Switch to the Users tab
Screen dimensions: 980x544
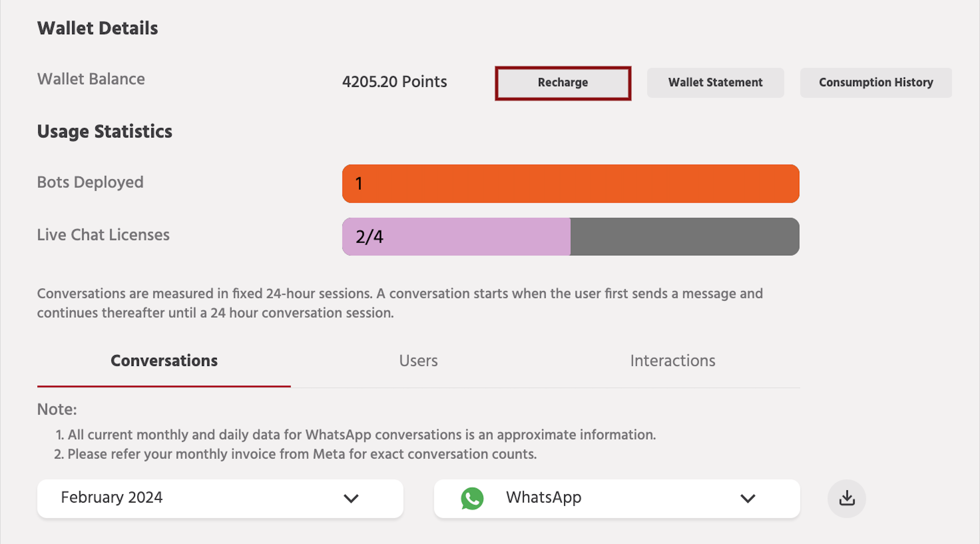(x=418, y=361)
